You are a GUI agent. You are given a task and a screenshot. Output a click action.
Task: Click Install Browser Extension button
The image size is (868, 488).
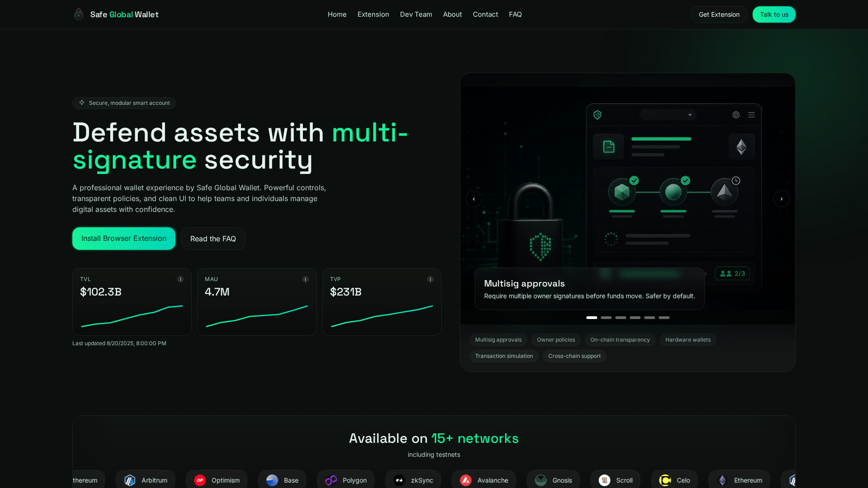coord(124,239)
